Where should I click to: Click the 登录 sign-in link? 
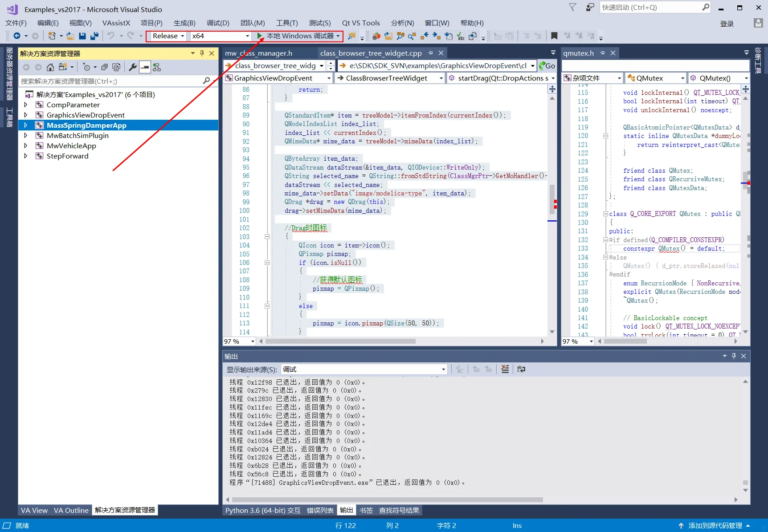click(727, 24)
